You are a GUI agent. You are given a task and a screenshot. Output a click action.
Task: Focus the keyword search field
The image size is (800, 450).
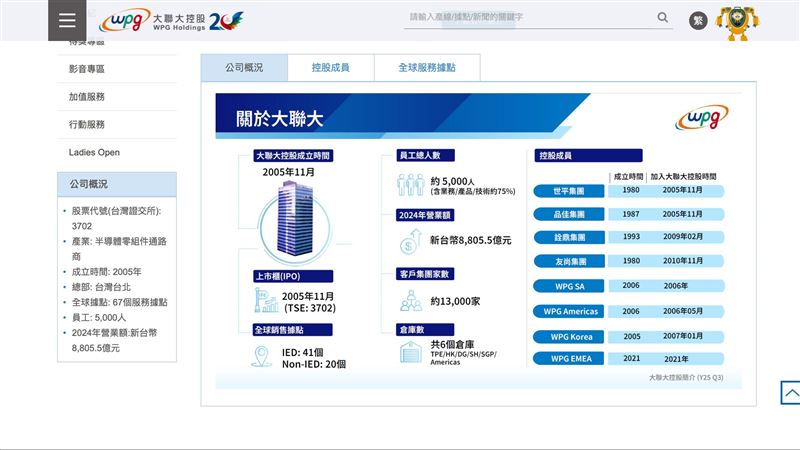(x=530, y=17)
